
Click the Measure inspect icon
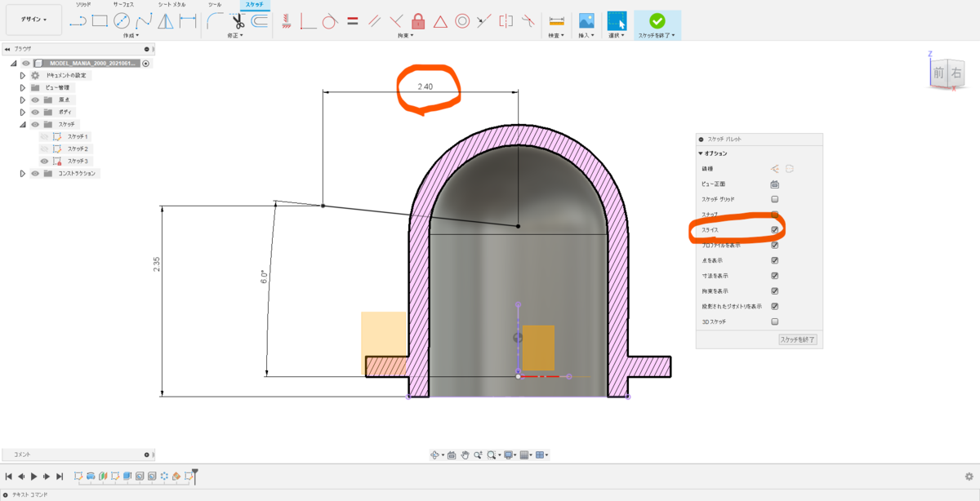point(557,21)
